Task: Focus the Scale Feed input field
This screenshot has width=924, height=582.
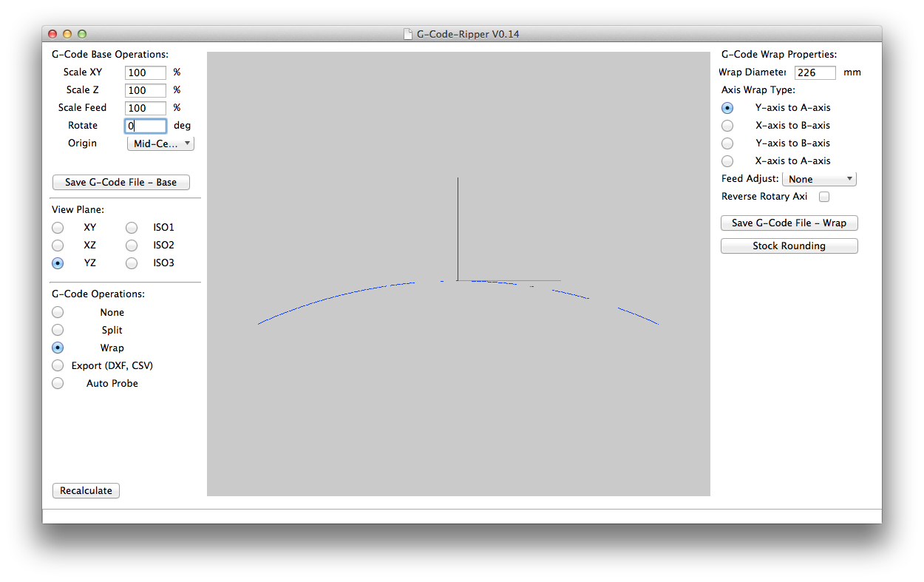Action: (x=146, y=108)
